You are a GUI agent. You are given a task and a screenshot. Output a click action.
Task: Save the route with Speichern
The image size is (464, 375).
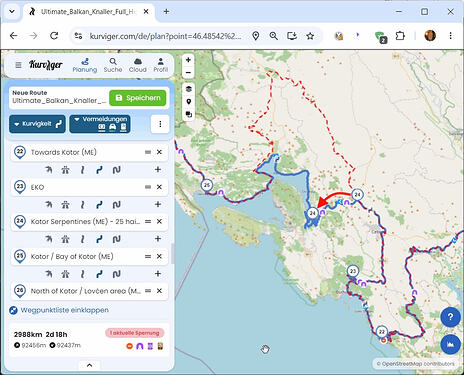tap(137, 98)
